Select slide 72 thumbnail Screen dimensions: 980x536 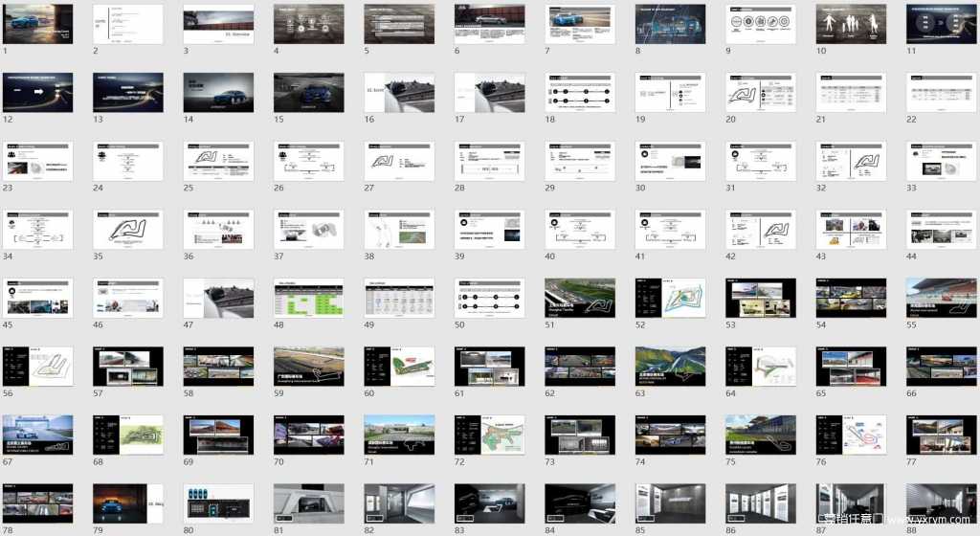(x=490, y=435)
